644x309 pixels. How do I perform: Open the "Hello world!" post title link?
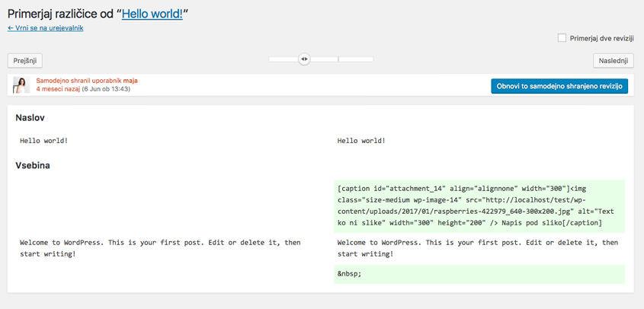pyautogui.click(x=152, y=14)
